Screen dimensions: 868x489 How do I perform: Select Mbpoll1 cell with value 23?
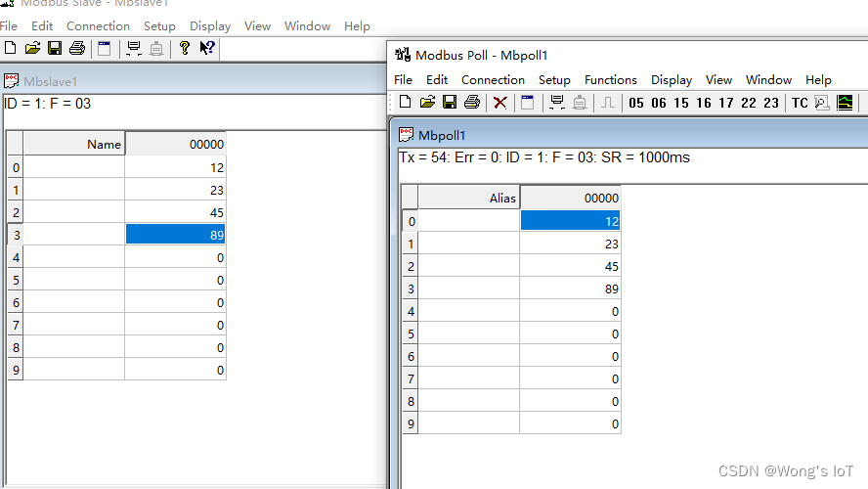coord(570,244)
